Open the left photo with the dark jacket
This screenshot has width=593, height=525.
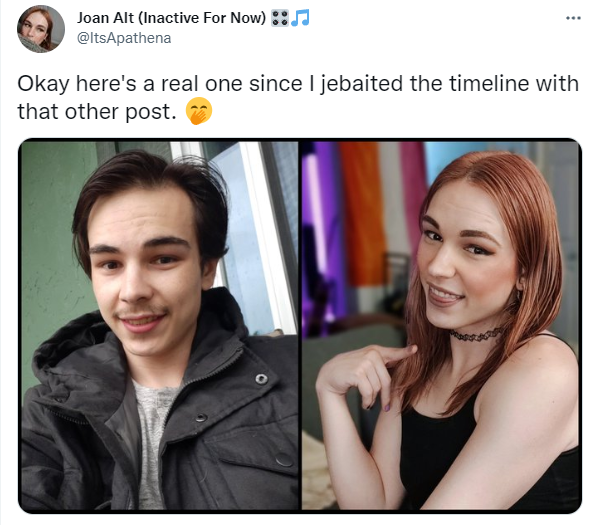(159, 325)
